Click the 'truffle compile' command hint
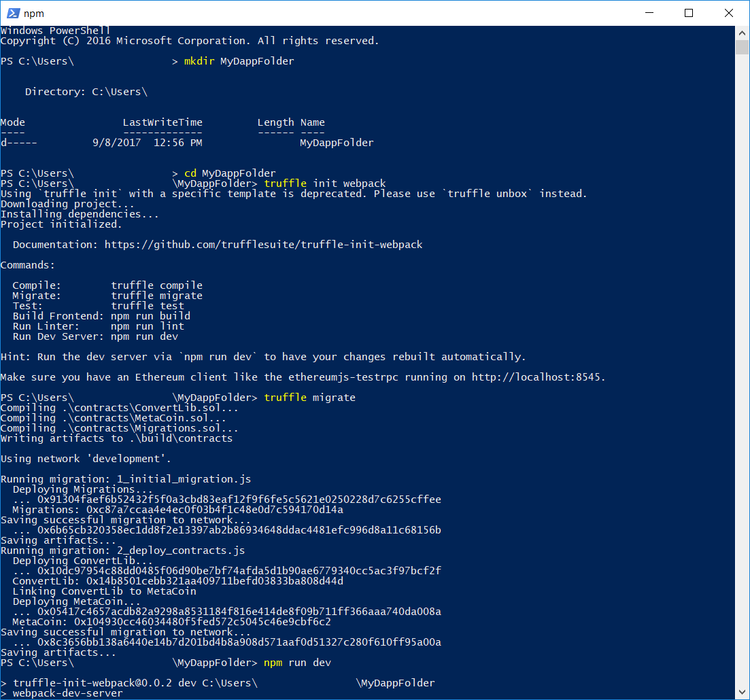 pyautogui.click(x=157, y=285)
